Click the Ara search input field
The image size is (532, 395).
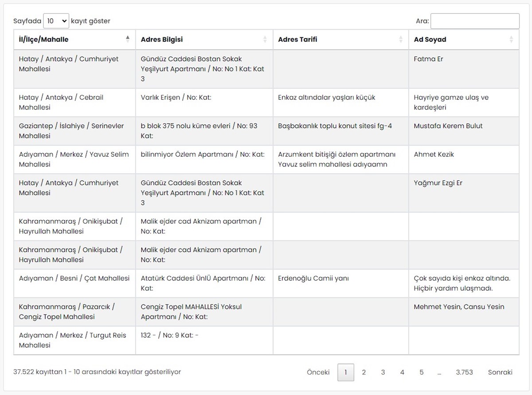[x=475, y=21]
